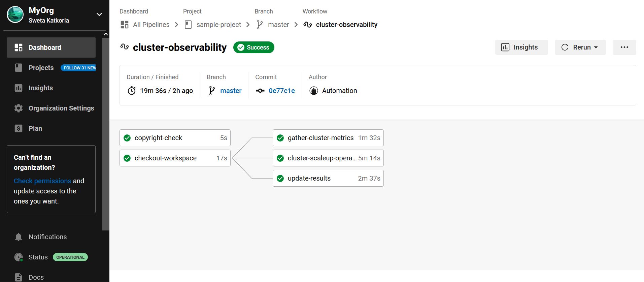Select All Pipelines breadcrumb

click(x=151, y=25)
